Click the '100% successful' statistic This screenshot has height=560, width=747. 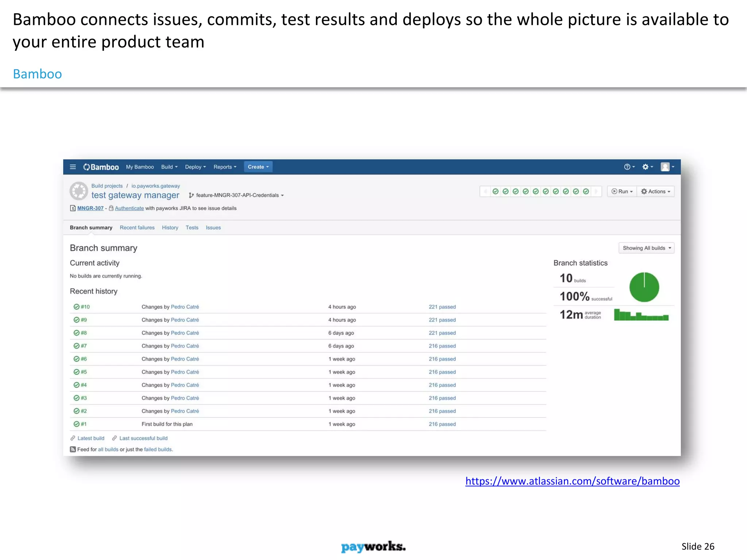click(x=586, y=296)
